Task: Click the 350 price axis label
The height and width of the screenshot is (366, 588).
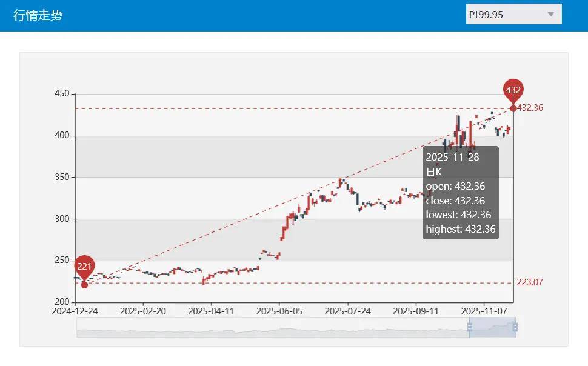Action: (x=62, y=178)
